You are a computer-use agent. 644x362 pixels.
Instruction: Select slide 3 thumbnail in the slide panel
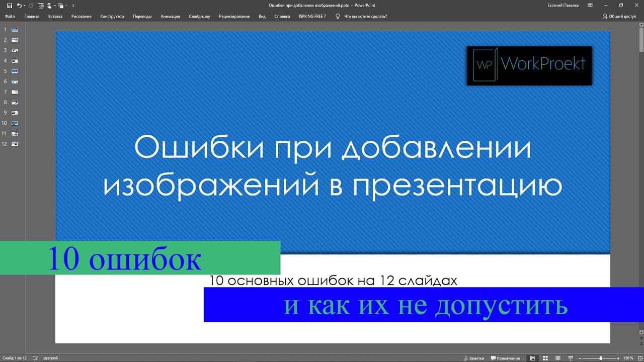(x=15, y=50)
